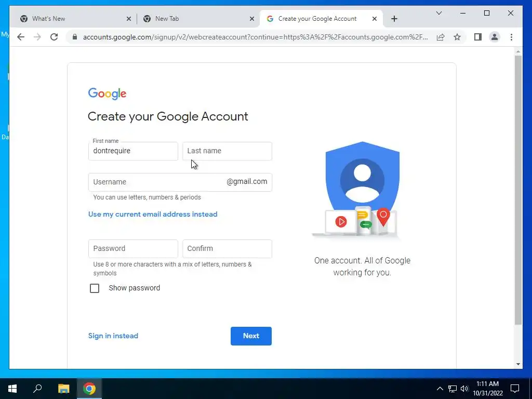Switch to the New Tab tab

(198, 19)
